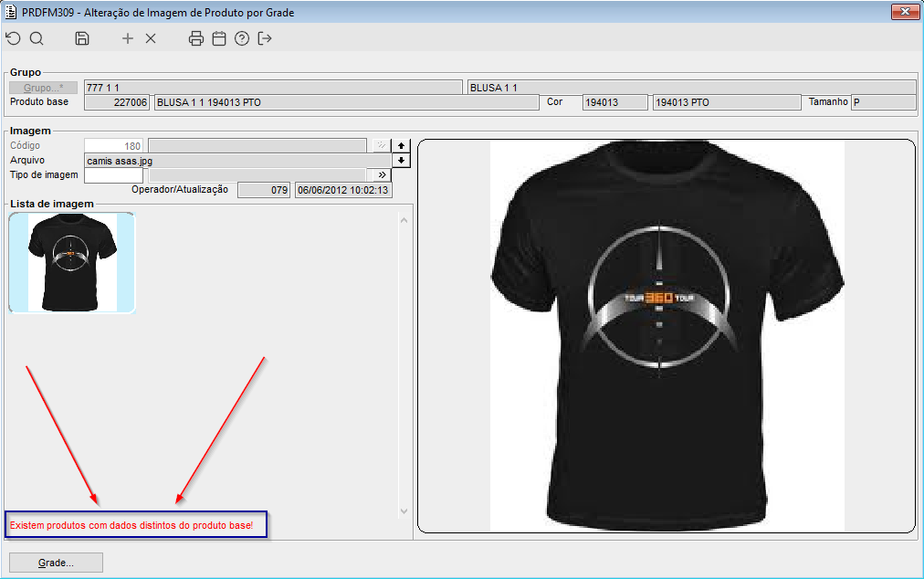Click scroll up arrow in Lista de imagem
The width and height of the screenshot is (924, 579).
(x=404, y=220)
